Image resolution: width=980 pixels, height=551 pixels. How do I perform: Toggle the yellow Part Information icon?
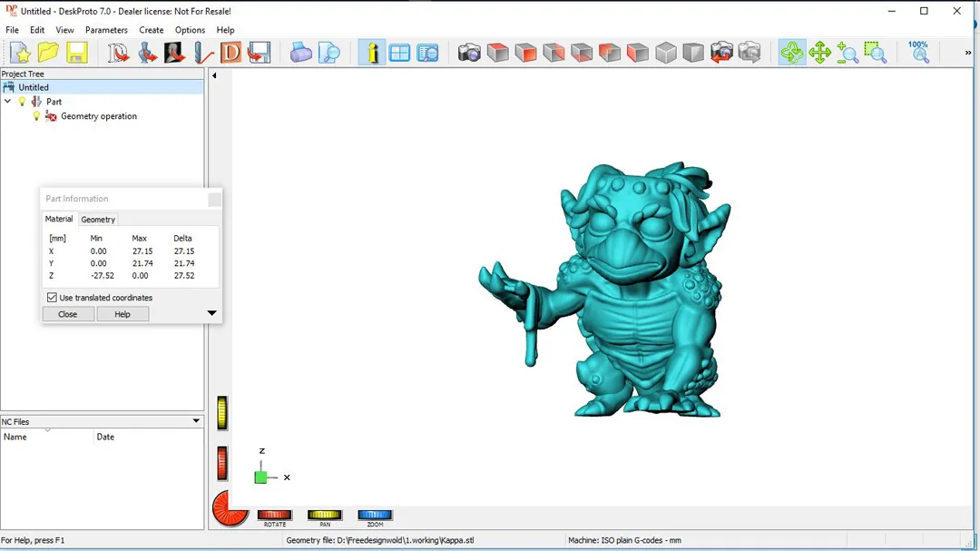[x=372, y=53]
